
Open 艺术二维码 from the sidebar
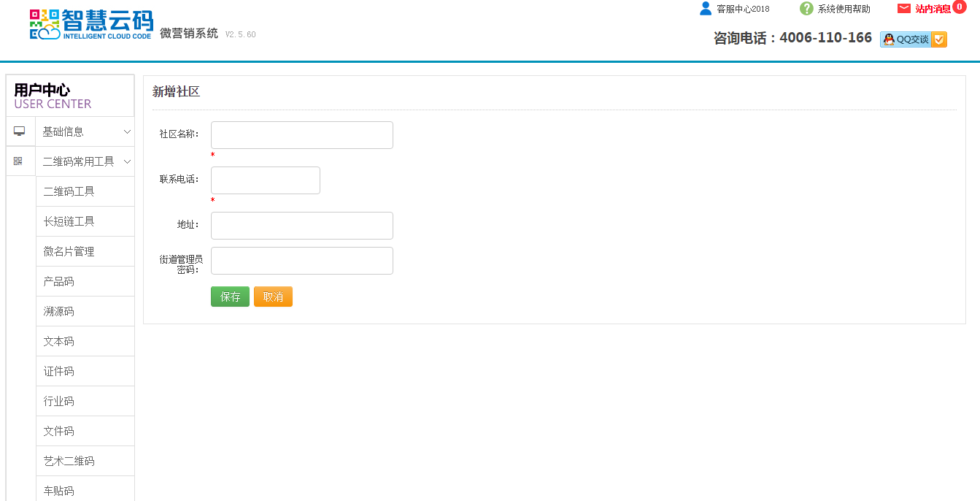coord(69,461)
